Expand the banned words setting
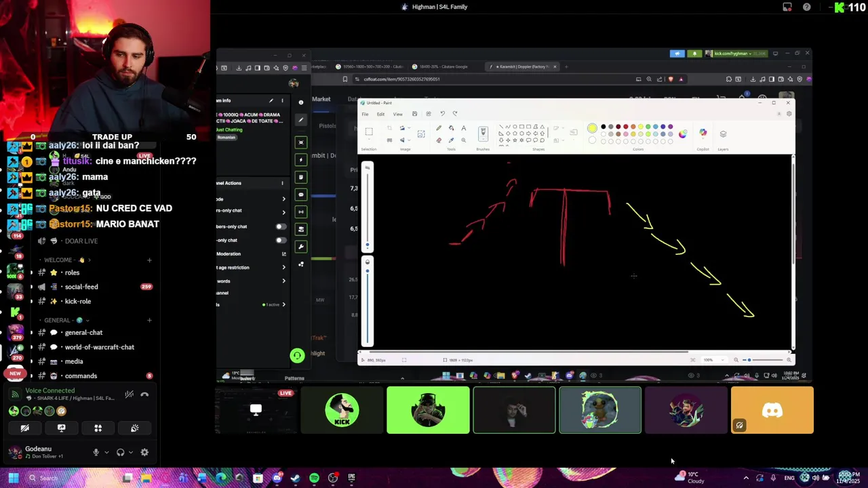Viewport: 868px width, 488px height. (283, 281)
